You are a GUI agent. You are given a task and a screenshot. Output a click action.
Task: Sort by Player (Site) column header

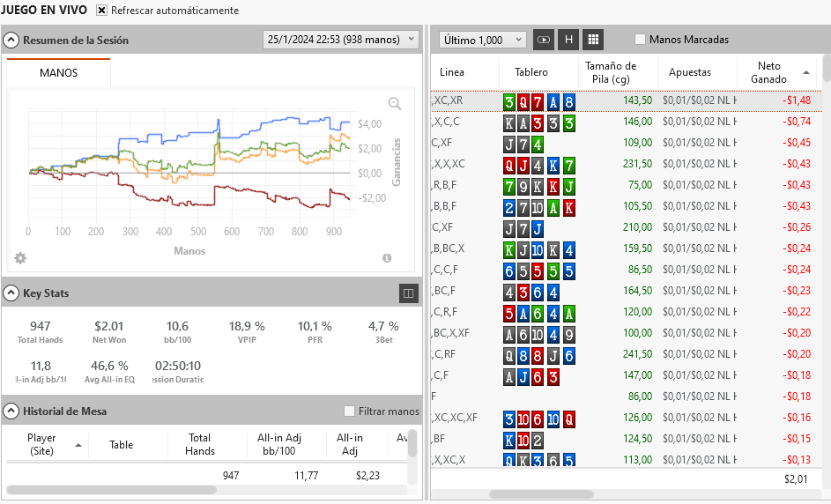[41, 444]
